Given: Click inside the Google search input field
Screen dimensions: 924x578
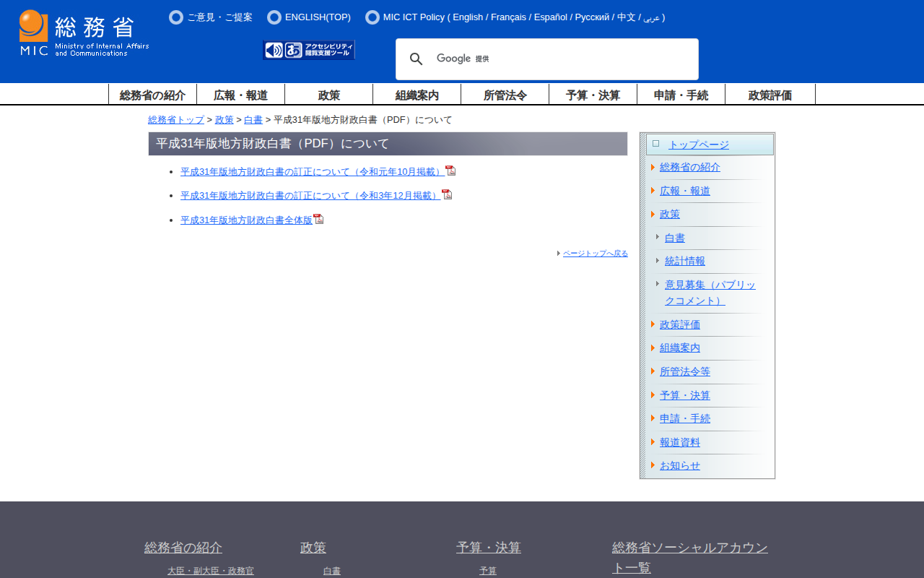Looking at the screenshot, I should 577,59.
